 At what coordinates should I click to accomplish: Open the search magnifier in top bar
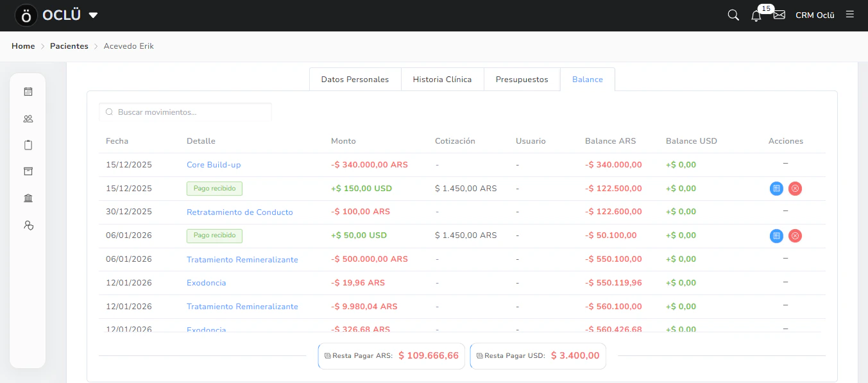733,15
